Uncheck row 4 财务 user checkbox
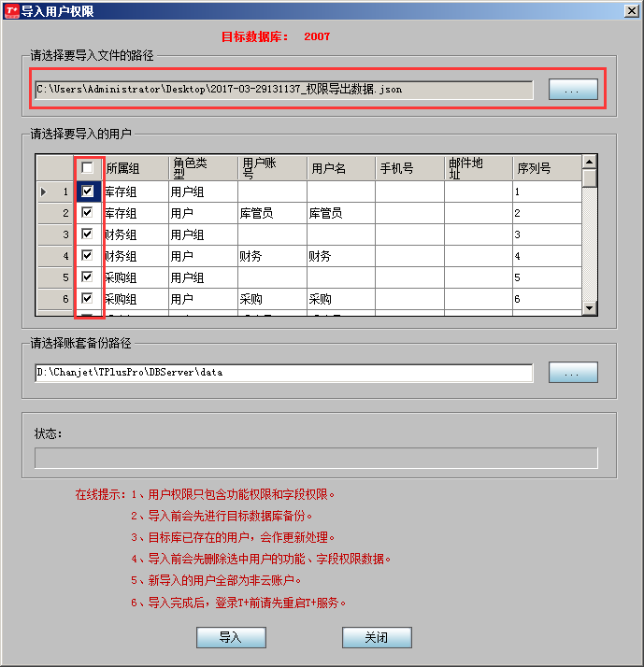 [87, 255]
